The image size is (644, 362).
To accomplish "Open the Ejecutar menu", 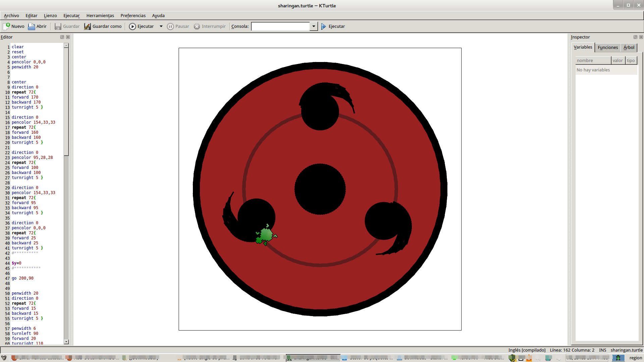I will pyautogui.click(x=71, y=15).
